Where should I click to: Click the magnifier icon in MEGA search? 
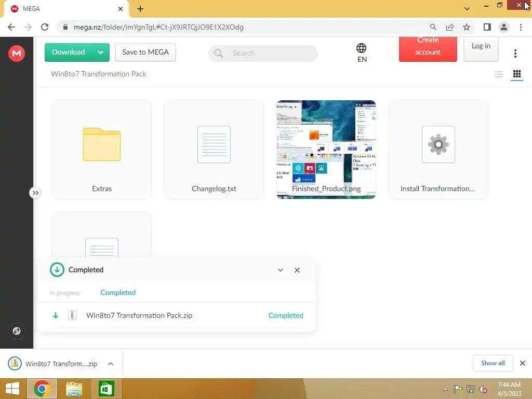pyautogui.click(x=219, y=54)
